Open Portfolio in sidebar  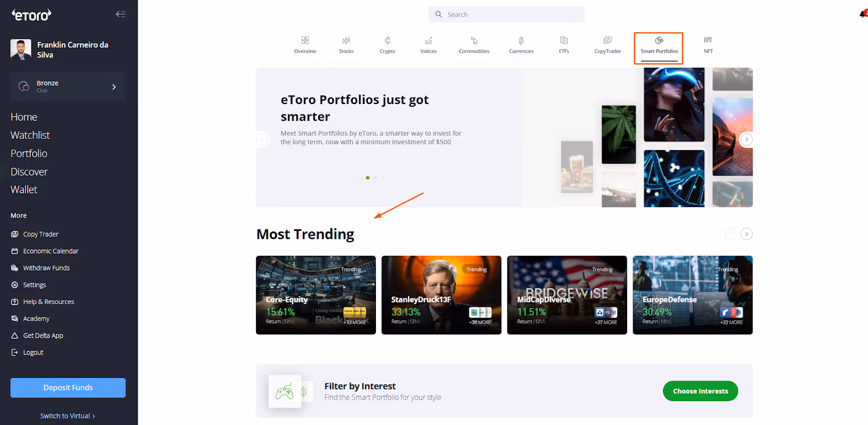click(29, 153)
